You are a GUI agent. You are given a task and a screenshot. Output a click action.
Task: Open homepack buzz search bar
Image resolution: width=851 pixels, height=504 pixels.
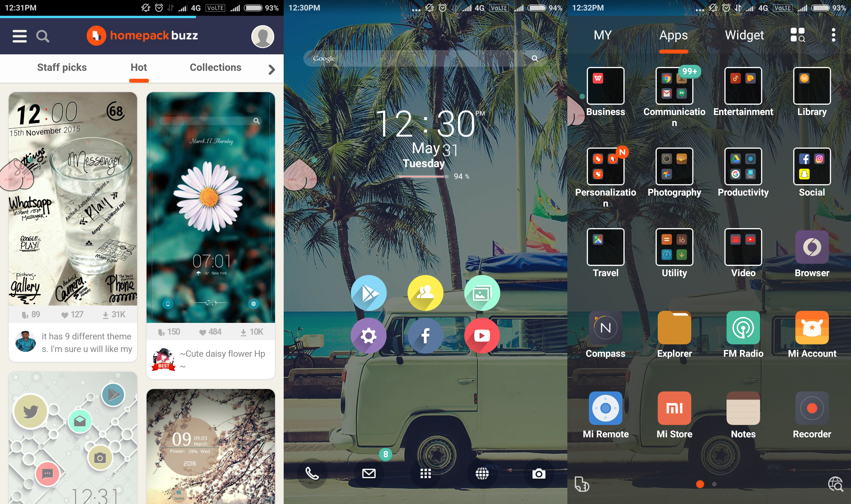(42, 34)
